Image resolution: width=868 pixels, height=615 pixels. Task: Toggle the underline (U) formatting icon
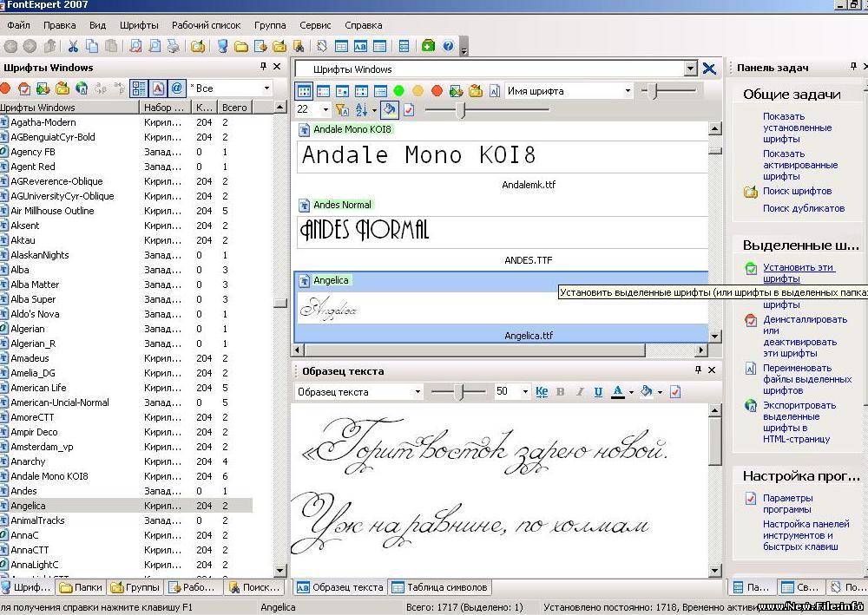tap(598, 392)
